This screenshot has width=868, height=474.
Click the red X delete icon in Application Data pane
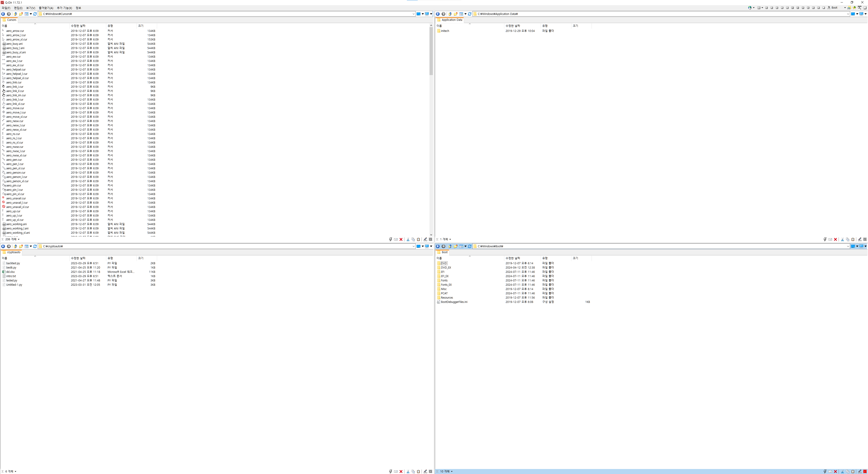[x=835, y=240]
